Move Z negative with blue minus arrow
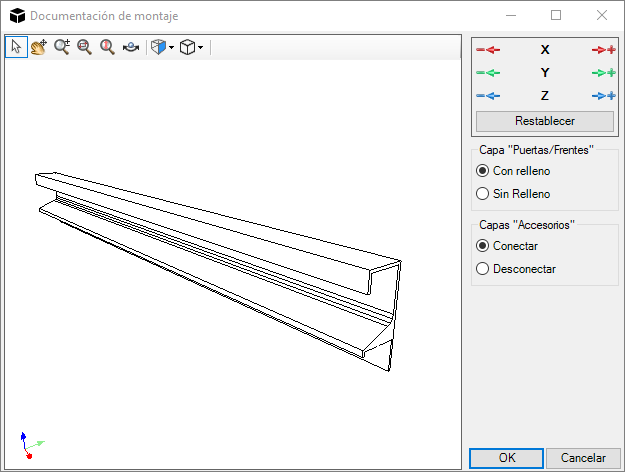 tap(488, 96)
